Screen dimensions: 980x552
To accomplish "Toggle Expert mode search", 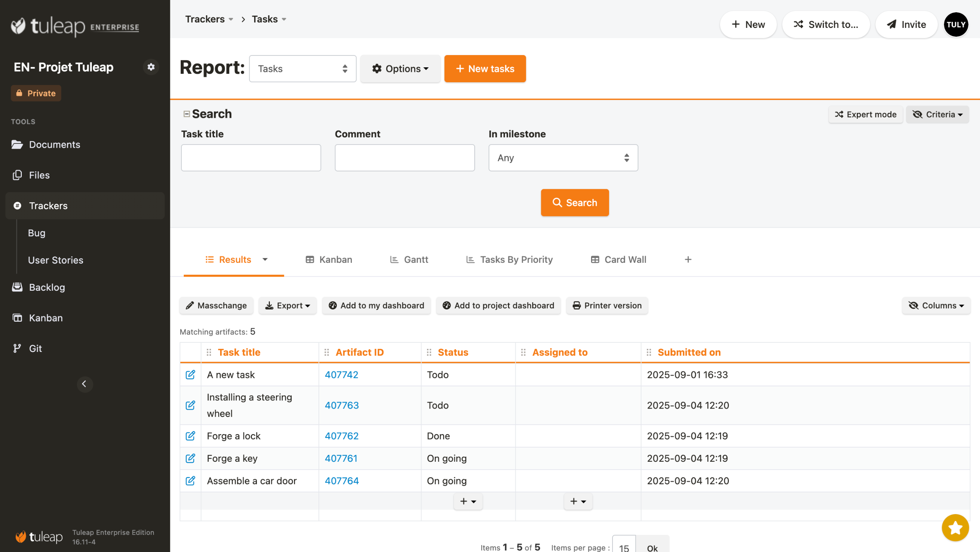I will pyautogui.click(x=866, y=114).
